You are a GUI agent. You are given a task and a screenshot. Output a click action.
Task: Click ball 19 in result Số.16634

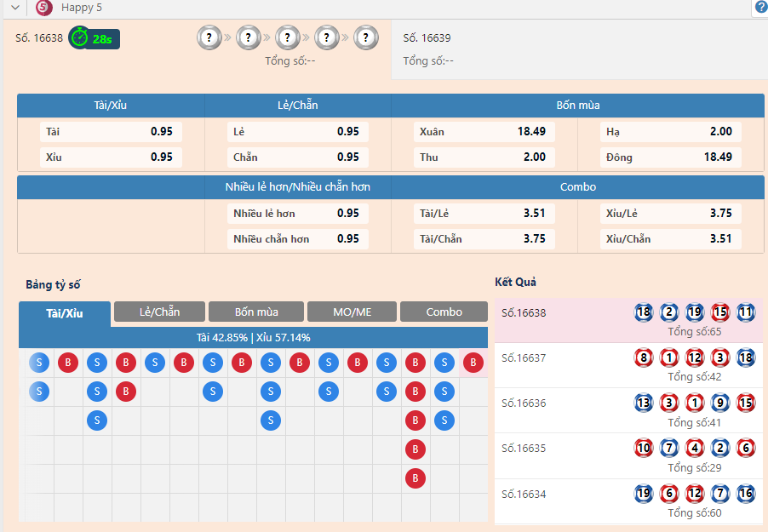644,493
